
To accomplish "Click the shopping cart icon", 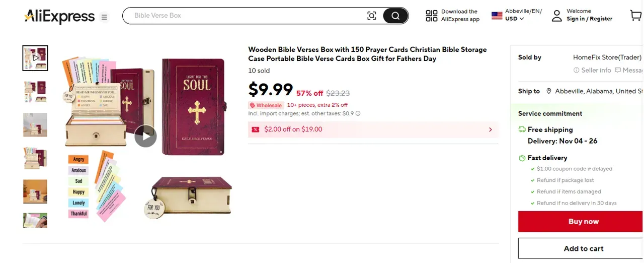I will pos(635,16).
